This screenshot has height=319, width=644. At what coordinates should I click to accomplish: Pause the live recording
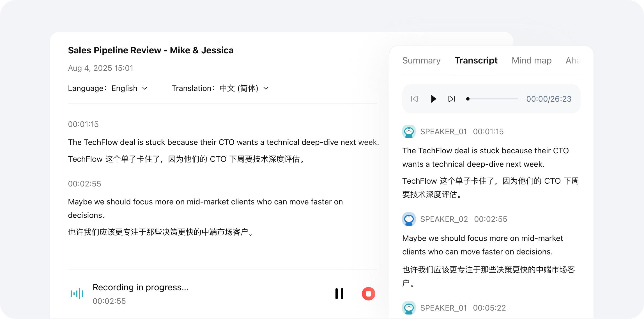[x=339, y=294]
